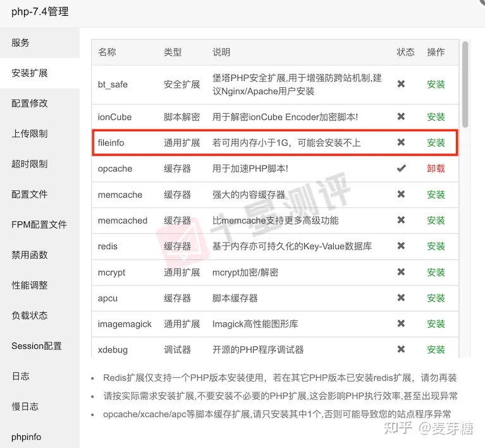Open the 配置修改 sidebar tab
The image size is (485, 448).
(40, 103)
